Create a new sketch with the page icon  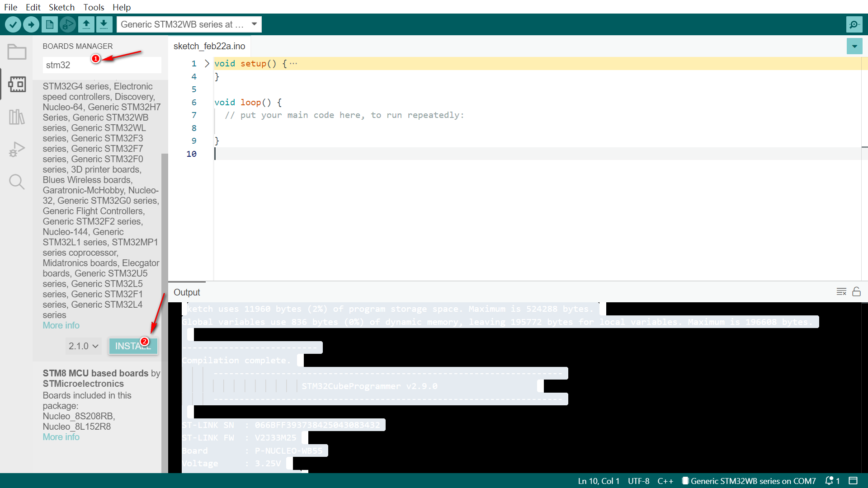pos(50,24)
